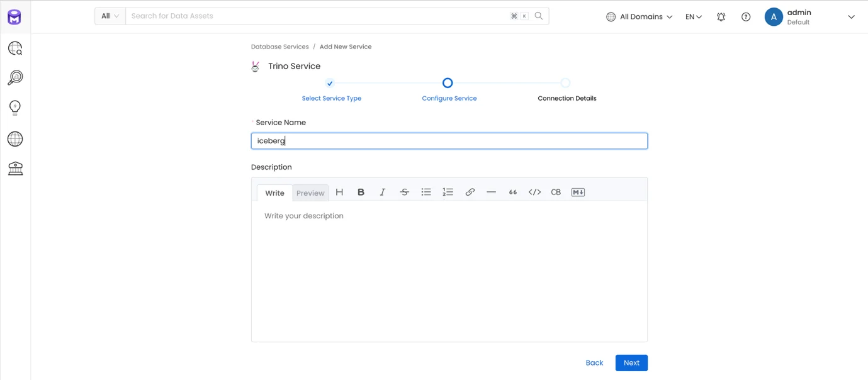This screenshot has height=380, width=868.
Task: Switch to the Preview tab
Action: [310, 193]
